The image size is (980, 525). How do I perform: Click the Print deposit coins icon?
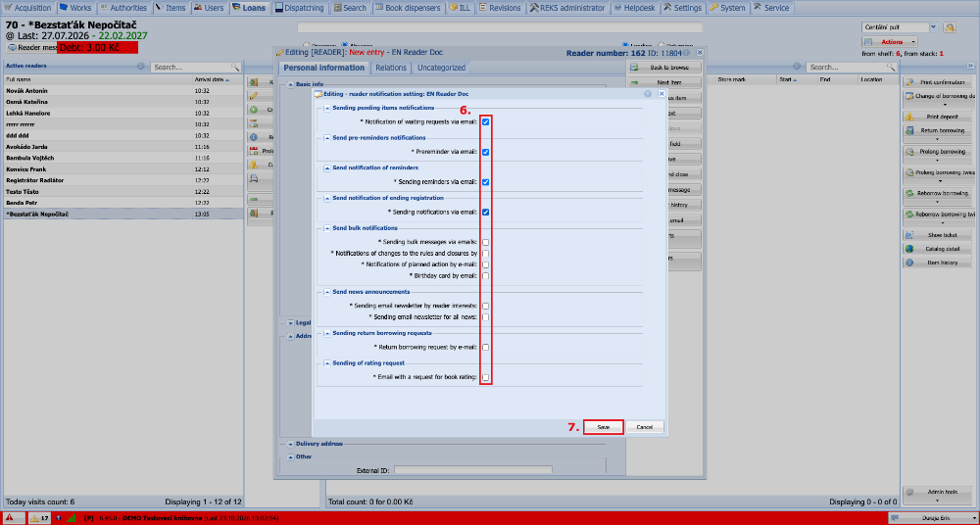coord(910,117)
